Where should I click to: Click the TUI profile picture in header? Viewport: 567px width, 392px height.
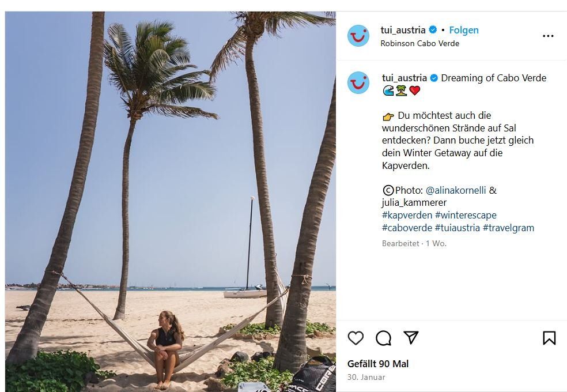tap(358, 36)
